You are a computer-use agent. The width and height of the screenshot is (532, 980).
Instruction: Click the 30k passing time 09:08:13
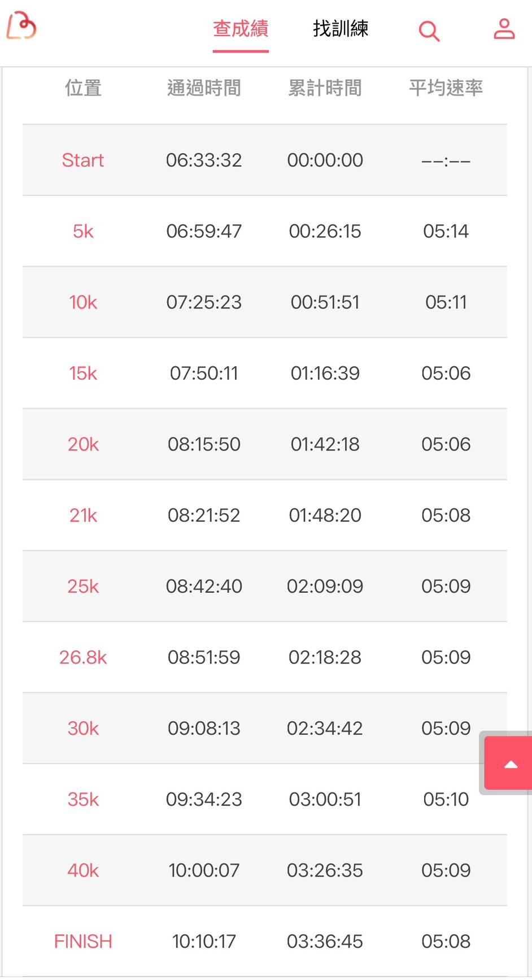pos(204,729)
